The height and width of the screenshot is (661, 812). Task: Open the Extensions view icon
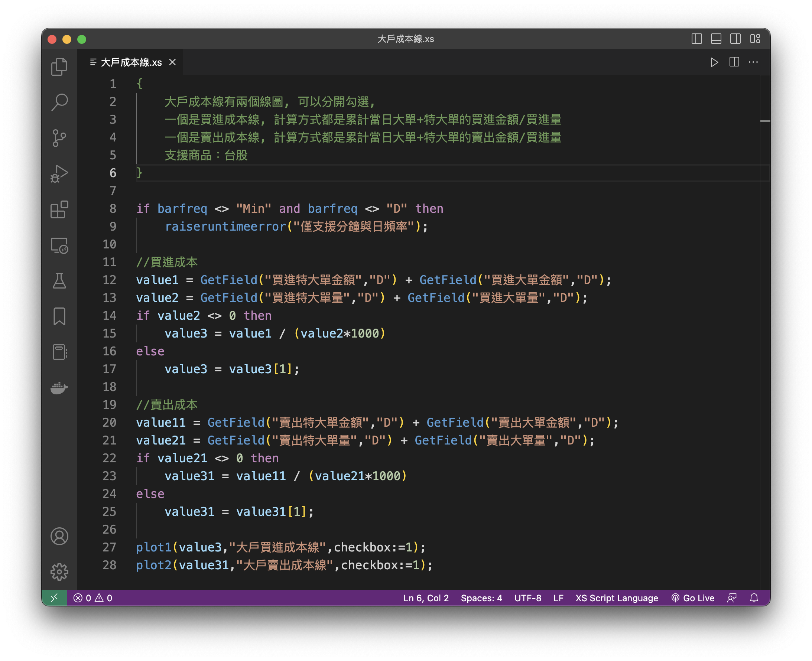pos(59,209)
